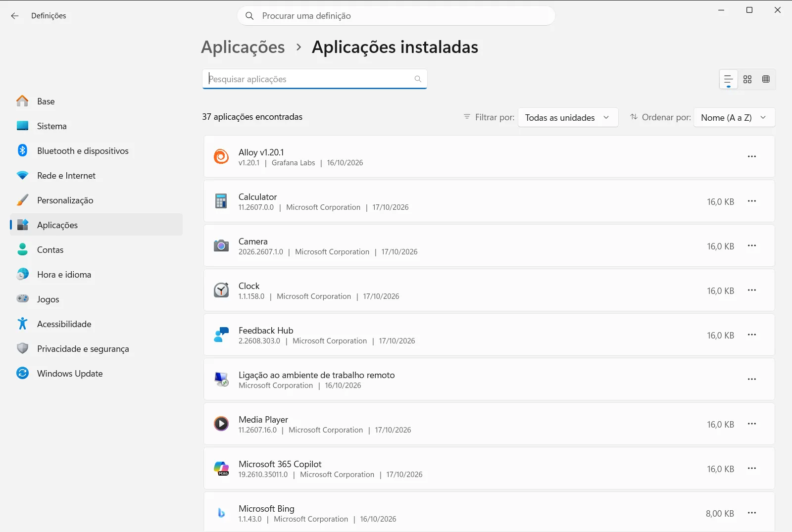The width and height of the screenshot is (792, 532).
Task: Open more options for Media Player
Action: [752, 424]
